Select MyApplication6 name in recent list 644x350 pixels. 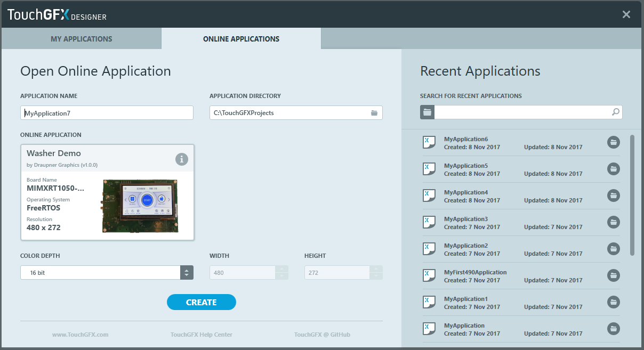point(466,139)
